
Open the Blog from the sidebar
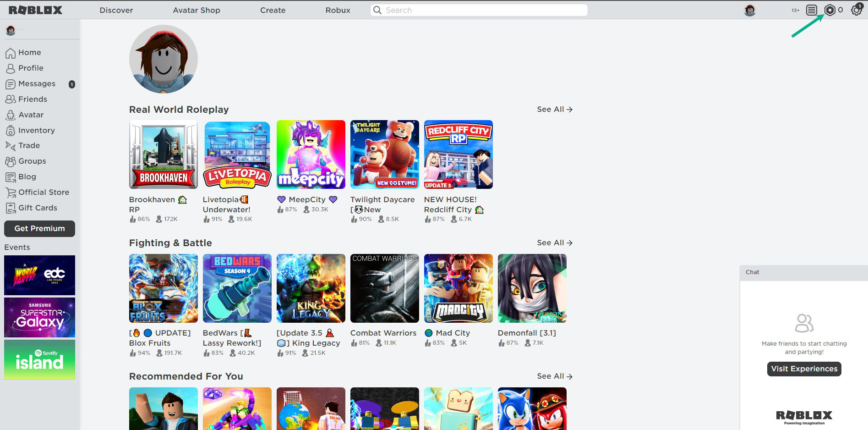point(27,176)
